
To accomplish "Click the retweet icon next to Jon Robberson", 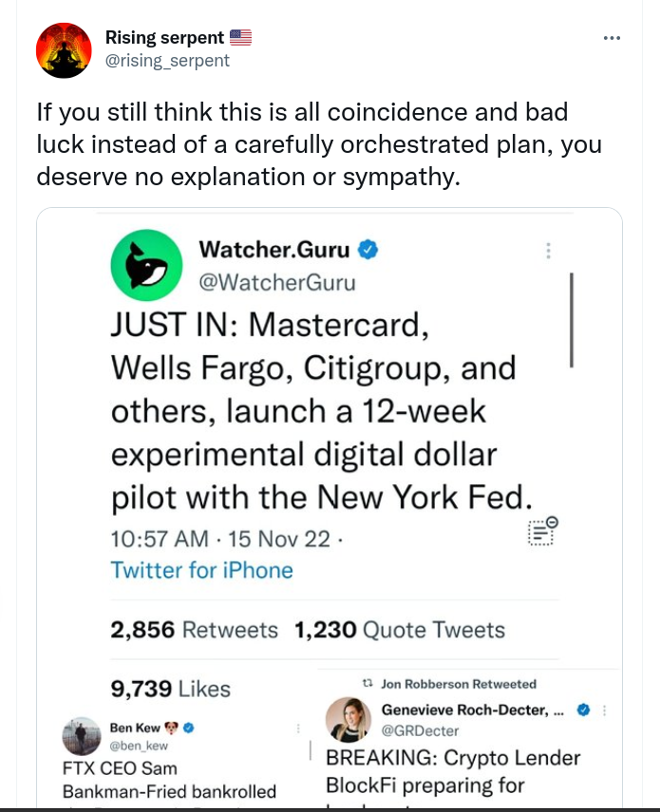I will pyautogui.click(x=368, y=684).
